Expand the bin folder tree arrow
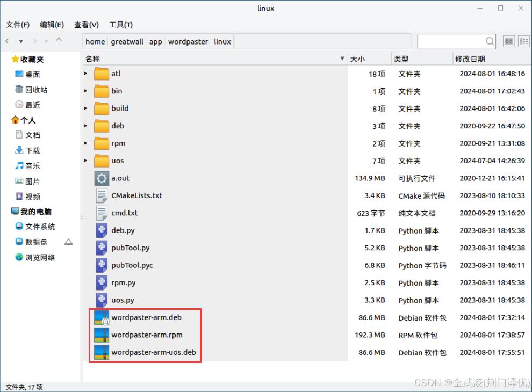The height and width of the screenshot is (392, 532). [86, 91]
